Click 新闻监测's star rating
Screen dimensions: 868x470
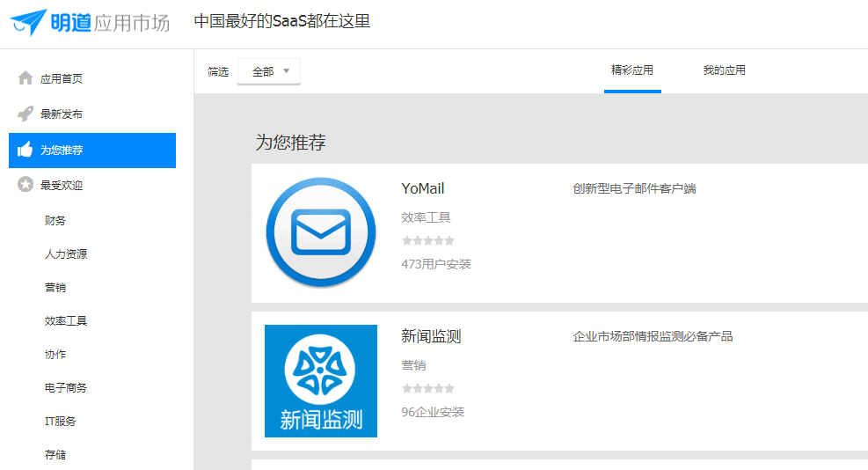pyautogui.click(x=428, y=388)
